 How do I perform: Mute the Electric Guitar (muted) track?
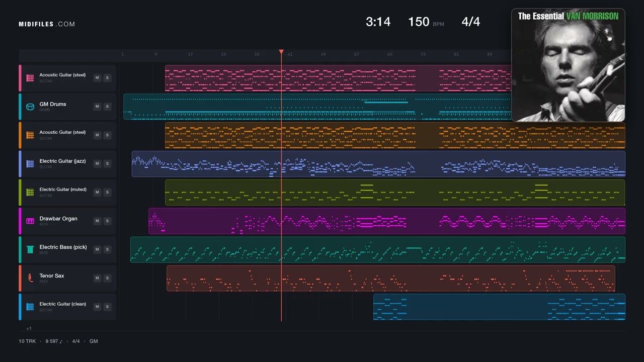pos(97,192)
